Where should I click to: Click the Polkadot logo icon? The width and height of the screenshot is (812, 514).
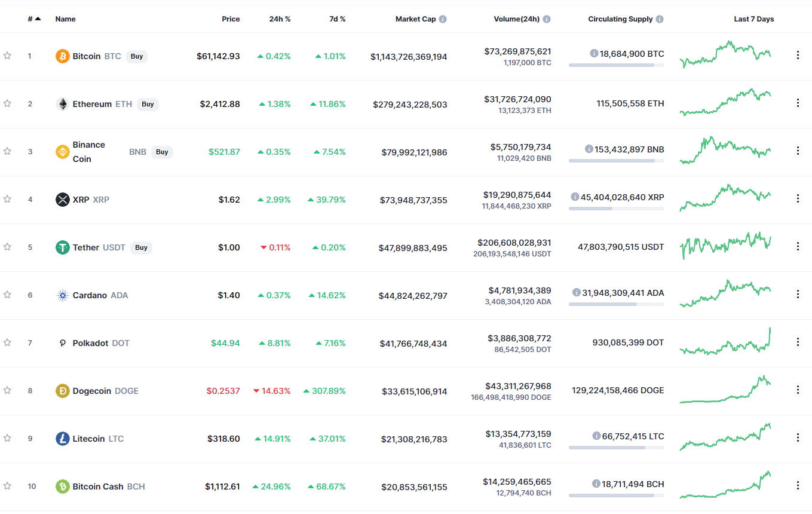coord(63,343)
